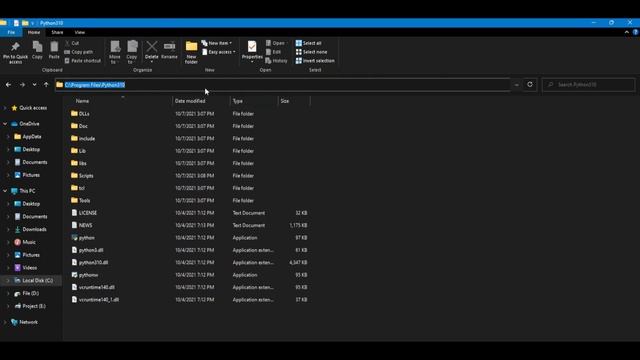640x360 pixels.
Task: Click Select all
Action: [309, 43]
